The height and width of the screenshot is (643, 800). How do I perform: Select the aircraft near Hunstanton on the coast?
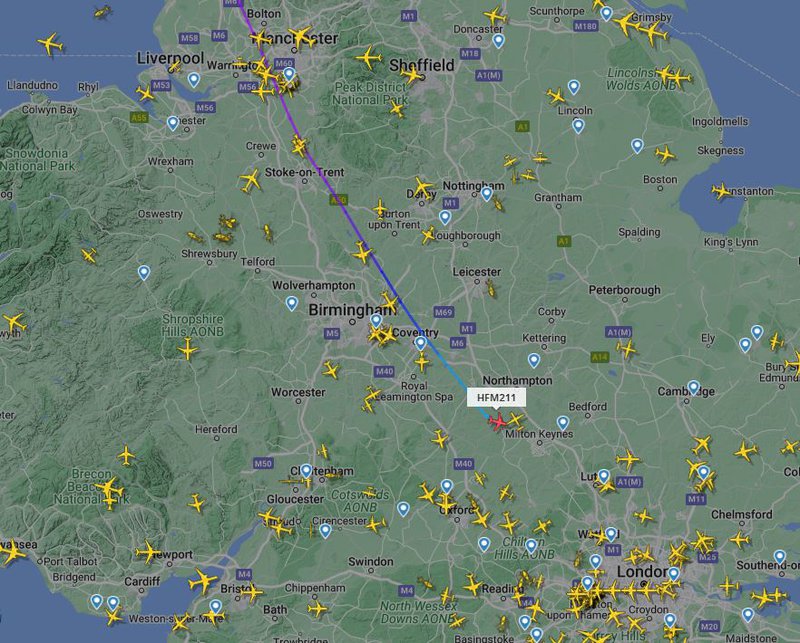pos(721,191)
